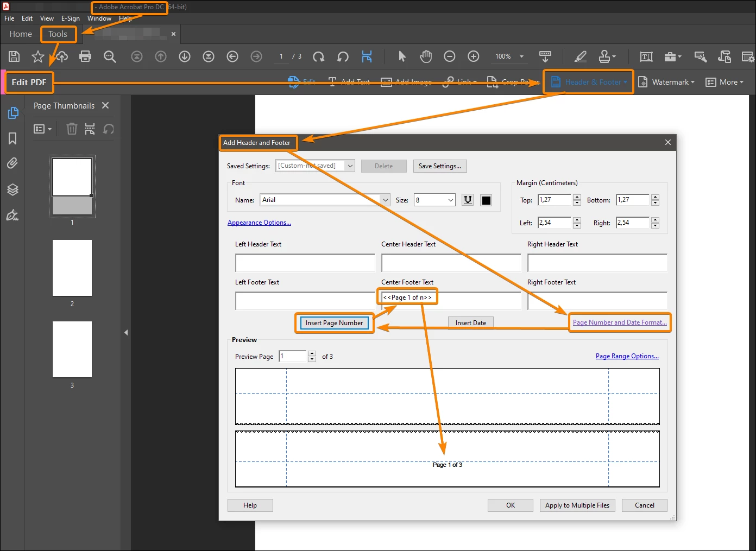Open thumbnail options menu dropdown
The image size is (756, 551).
42,129
